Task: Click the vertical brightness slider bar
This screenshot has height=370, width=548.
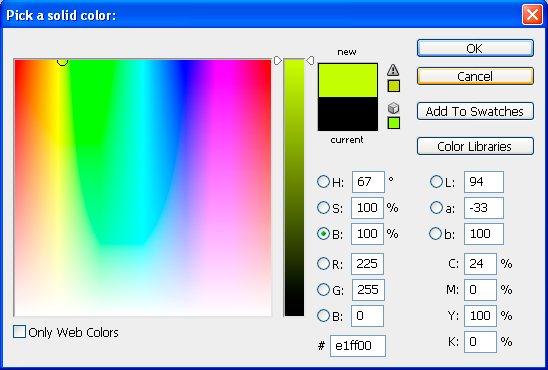Action: (x=294, y=188)
